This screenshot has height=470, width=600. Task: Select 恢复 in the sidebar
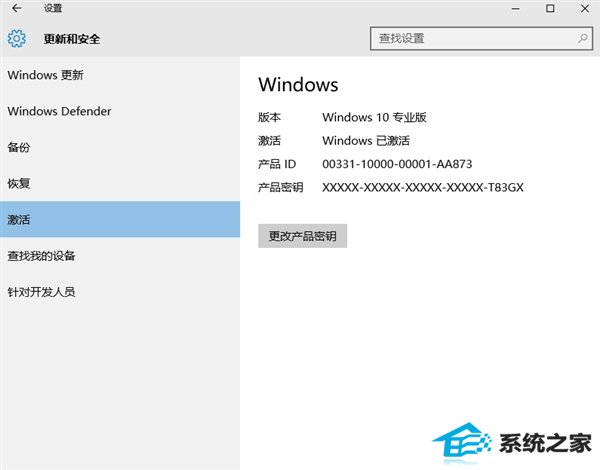[x=120, y=183]
